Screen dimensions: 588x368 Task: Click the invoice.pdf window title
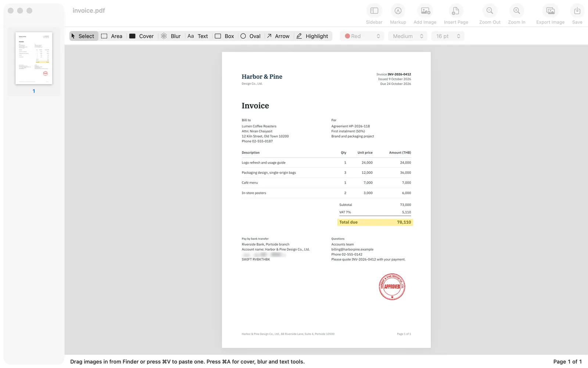tap(89, 11)
